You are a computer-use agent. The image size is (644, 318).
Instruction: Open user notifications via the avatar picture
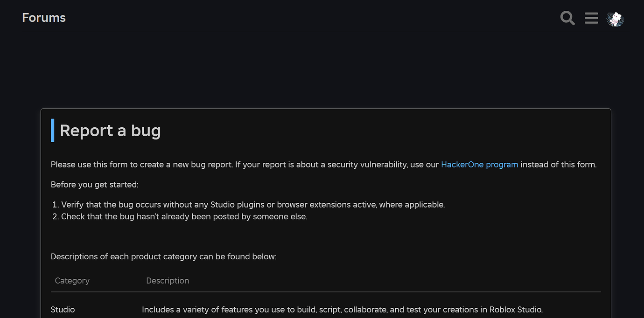[615, 19]
